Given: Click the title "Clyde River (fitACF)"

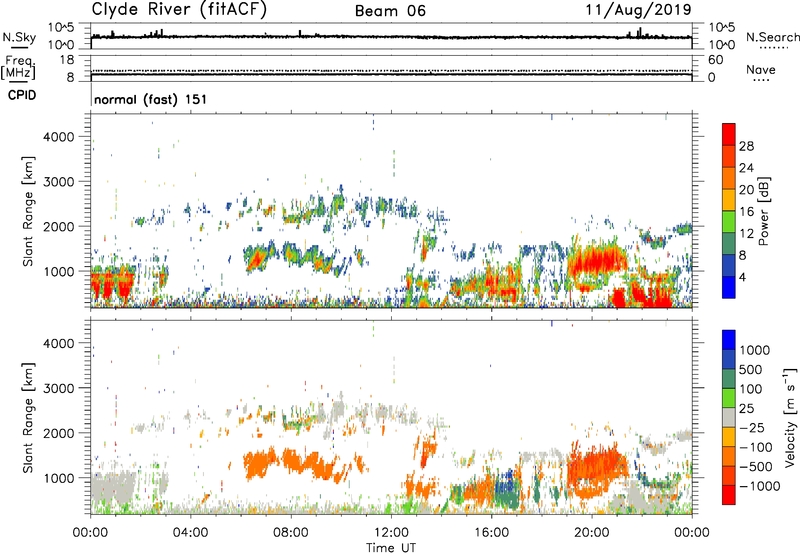Looking at the screenshot, I should click(x=179, y=9).
